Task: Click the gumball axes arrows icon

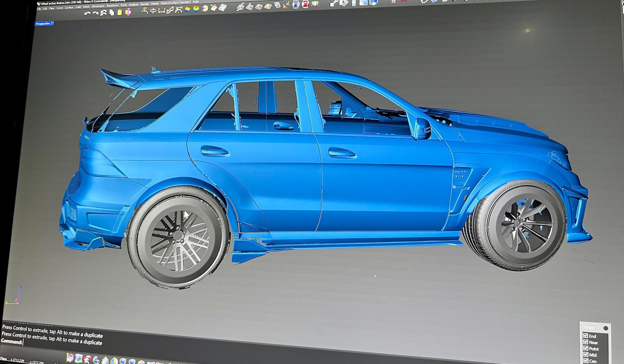Action: (286, 5)
